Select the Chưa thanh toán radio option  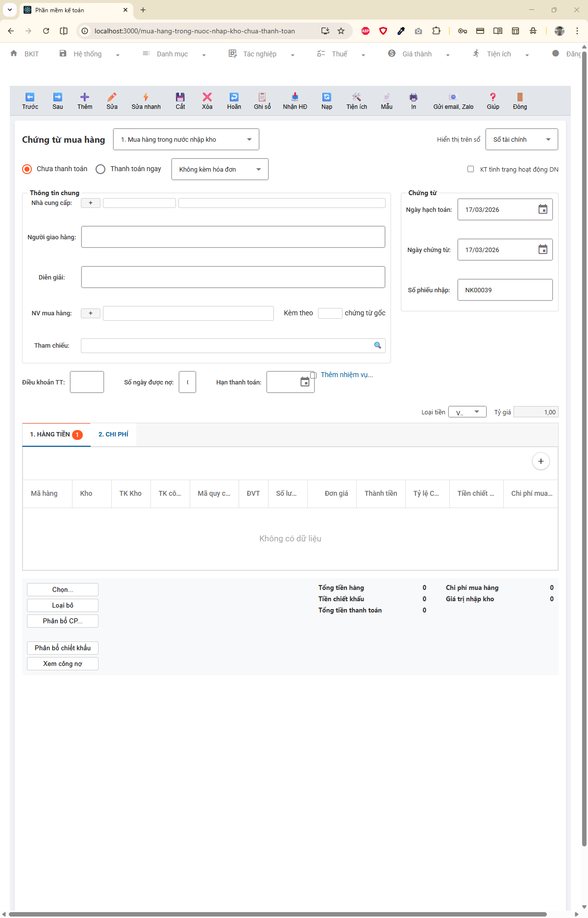[x=27, y=169]
